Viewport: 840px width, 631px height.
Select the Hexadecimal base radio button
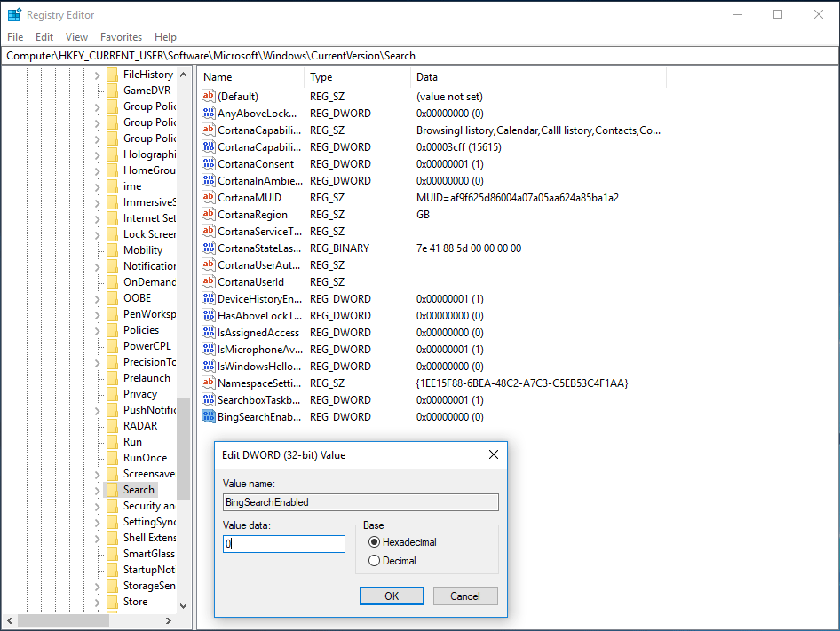pos(375,542)
